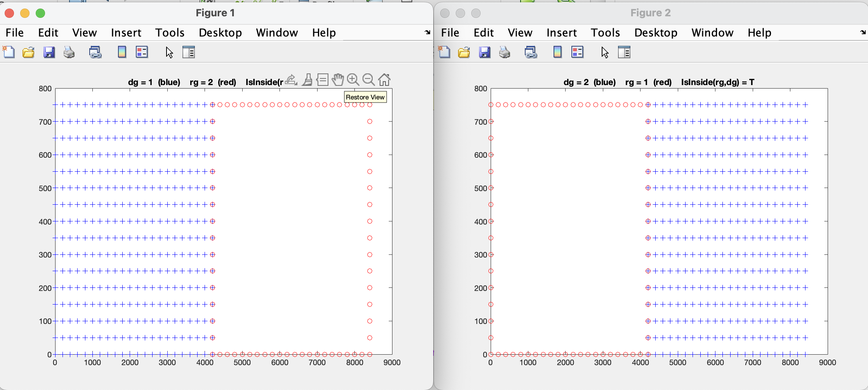Toggle the Pan hand tool in Figure 1

[338, 80]
